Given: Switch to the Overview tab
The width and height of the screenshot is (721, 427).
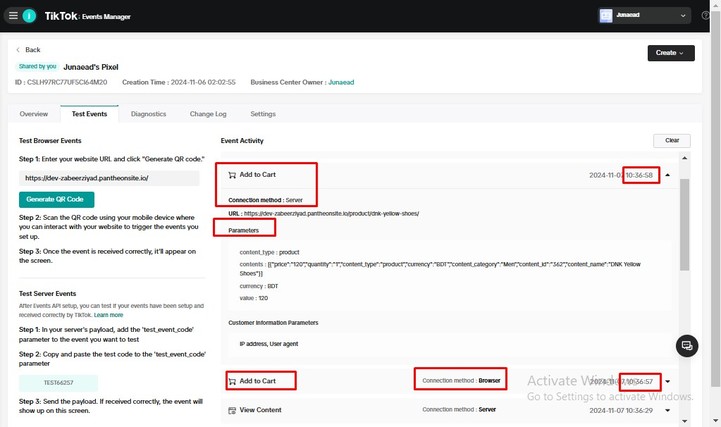Looking at the screenshot, I should point(33,114).
